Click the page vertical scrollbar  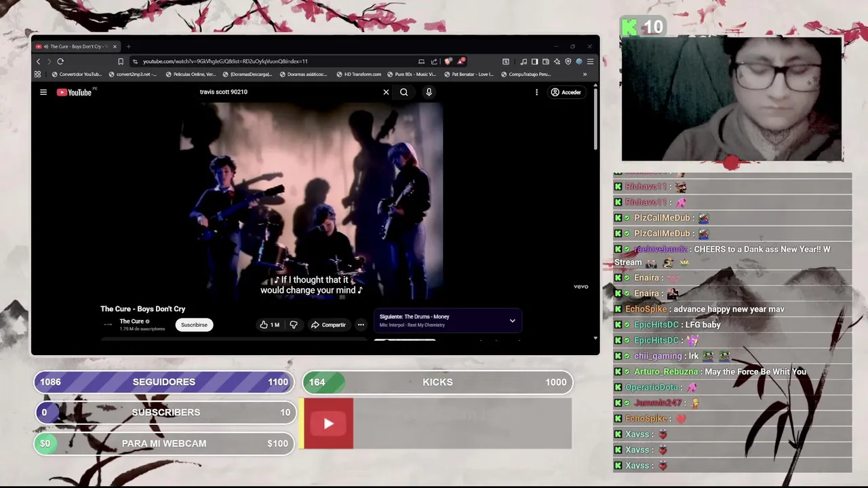pos(595,119)
